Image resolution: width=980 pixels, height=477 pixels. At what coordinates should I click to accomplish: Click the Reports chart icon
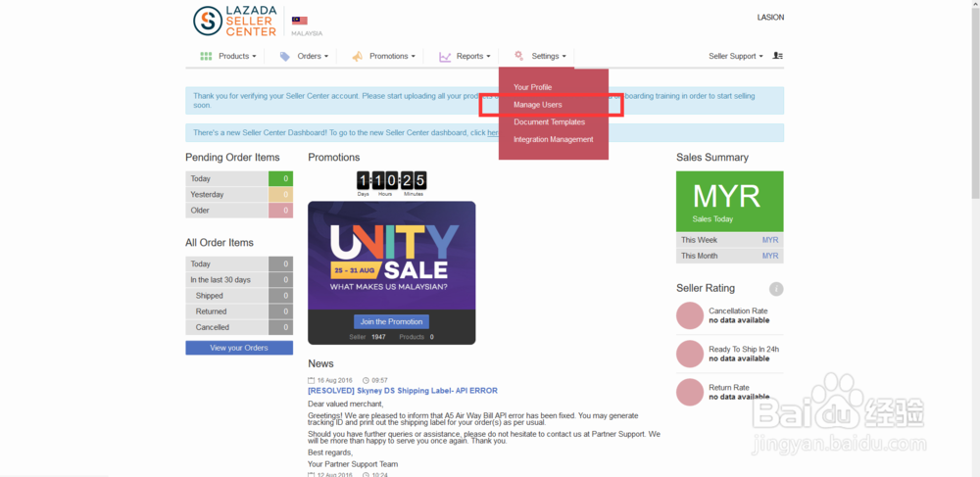coord(445,56)
